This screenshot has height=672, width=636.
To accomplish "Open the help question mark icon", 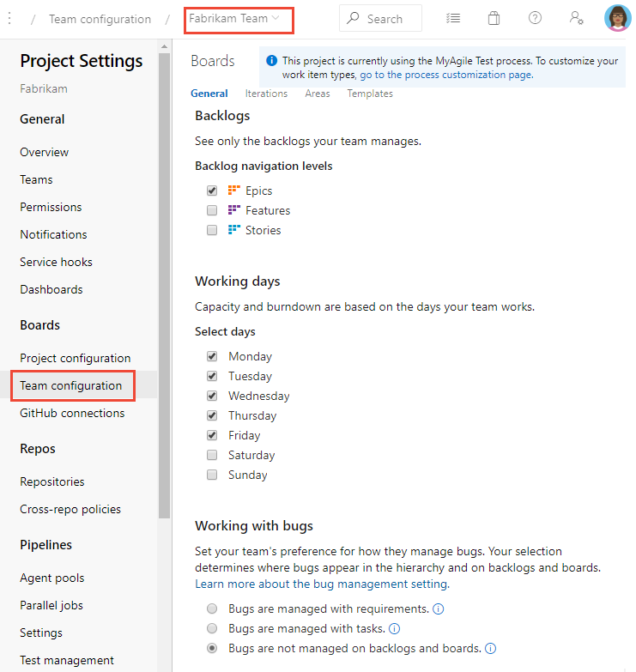I will (535, 18).
